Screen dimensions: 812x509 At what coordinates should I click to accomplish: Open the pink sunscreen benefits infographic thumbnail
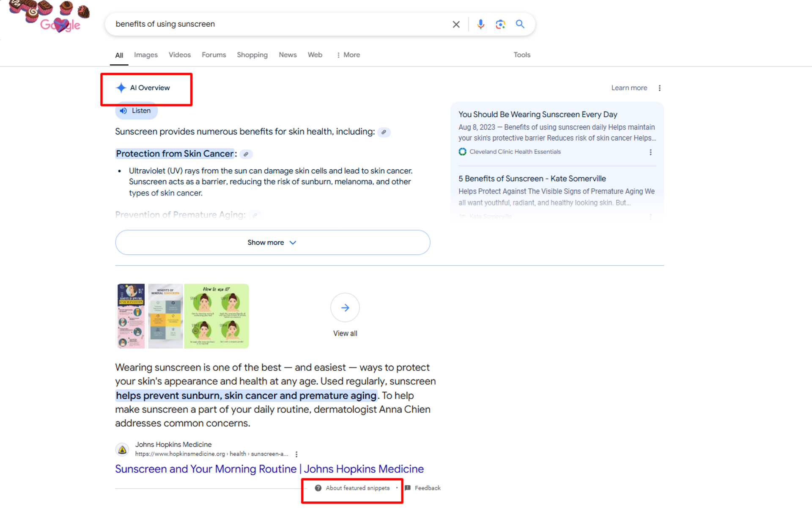(x=131, y=316)
